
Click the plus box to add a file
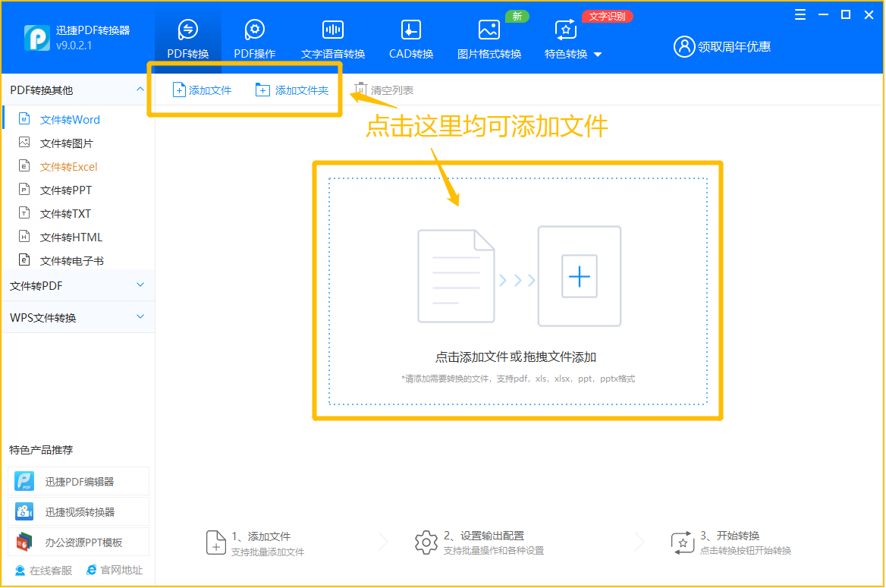(x=580, y=276)
